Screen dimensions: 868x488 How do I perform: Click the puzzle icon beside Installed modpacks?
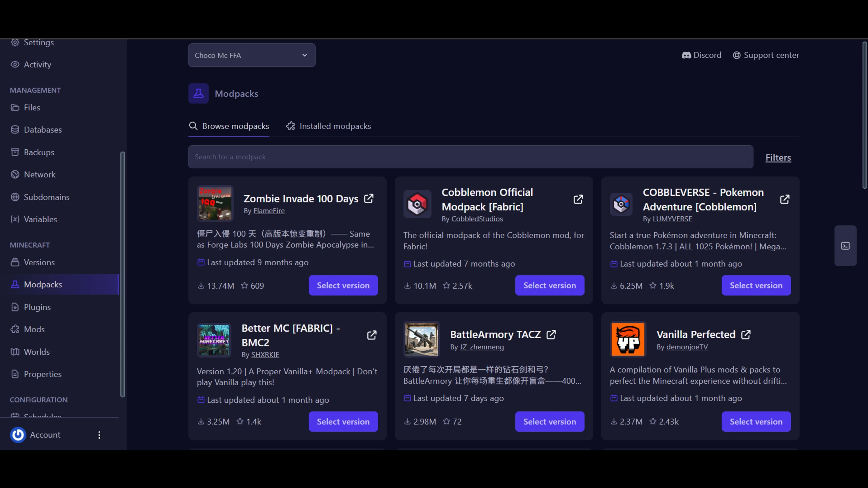(x=291, y=126)
